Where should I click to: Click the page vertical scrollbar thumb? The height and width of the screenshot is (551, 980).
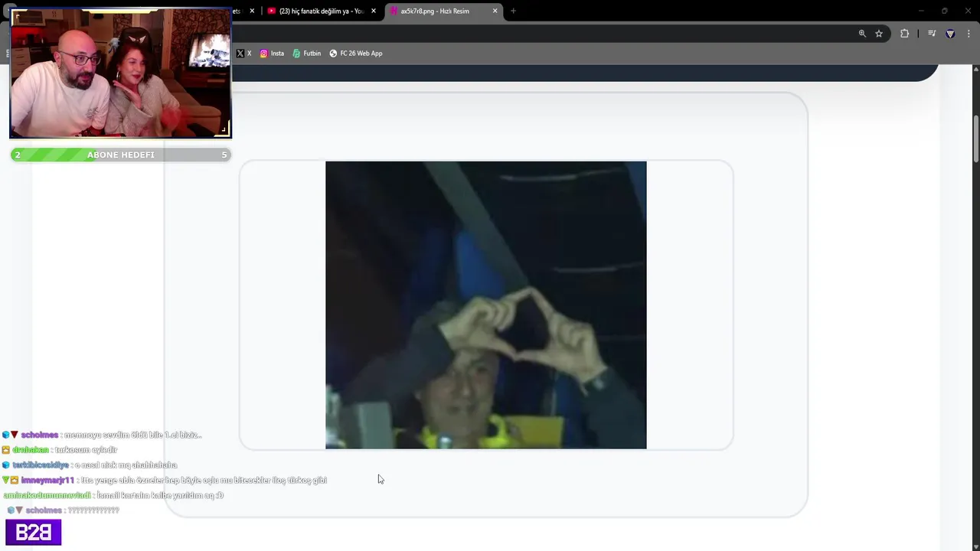pos(976,139)
